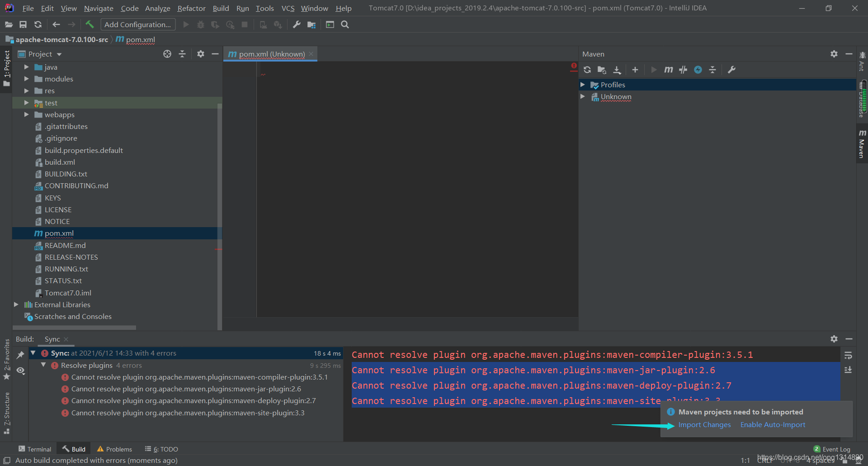Click the Add Configuration button
This screenshot has width=868, height=466.
pos(138,24)
